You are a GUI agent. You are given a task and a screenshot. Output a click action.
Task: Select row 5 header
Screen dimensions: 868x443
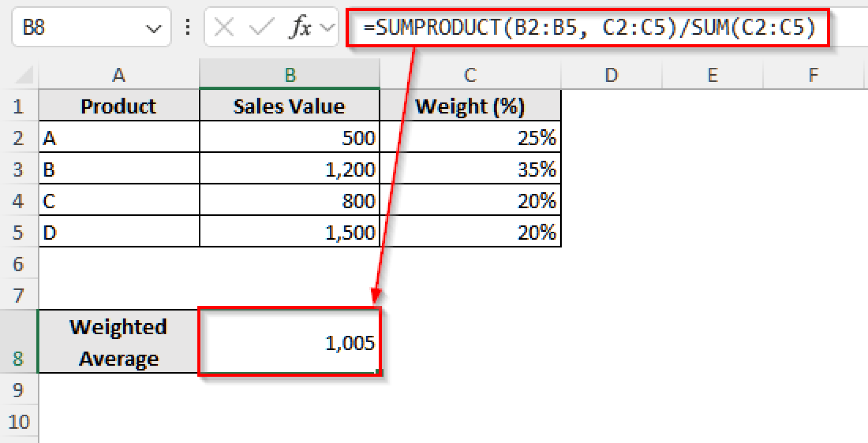18,232
